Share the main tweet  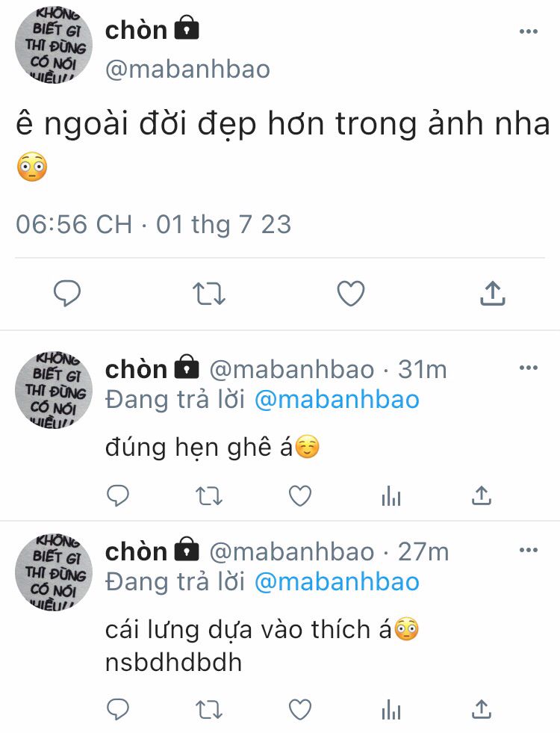click(492, 293)
